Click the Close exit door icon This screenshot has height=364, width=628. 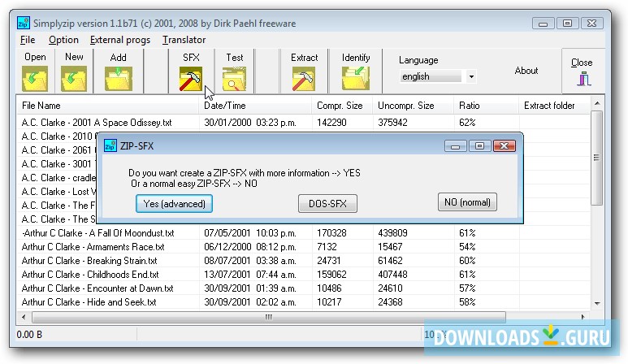584,79
